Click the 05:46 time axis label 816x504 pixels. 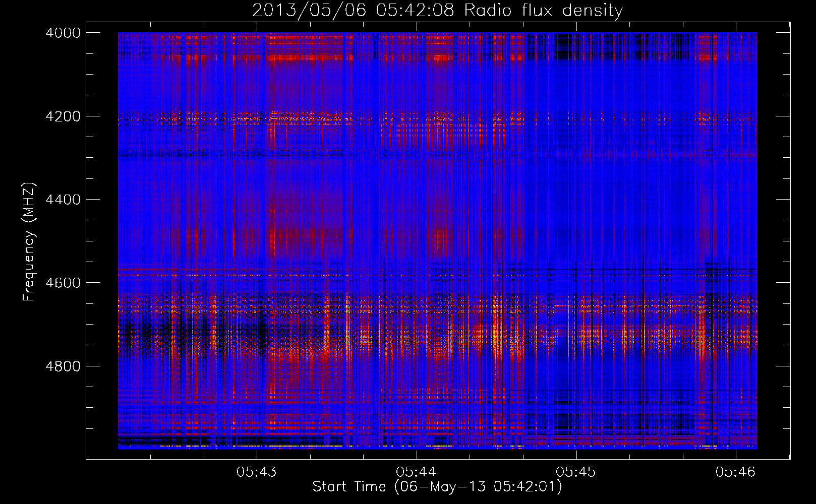(736, 472)
